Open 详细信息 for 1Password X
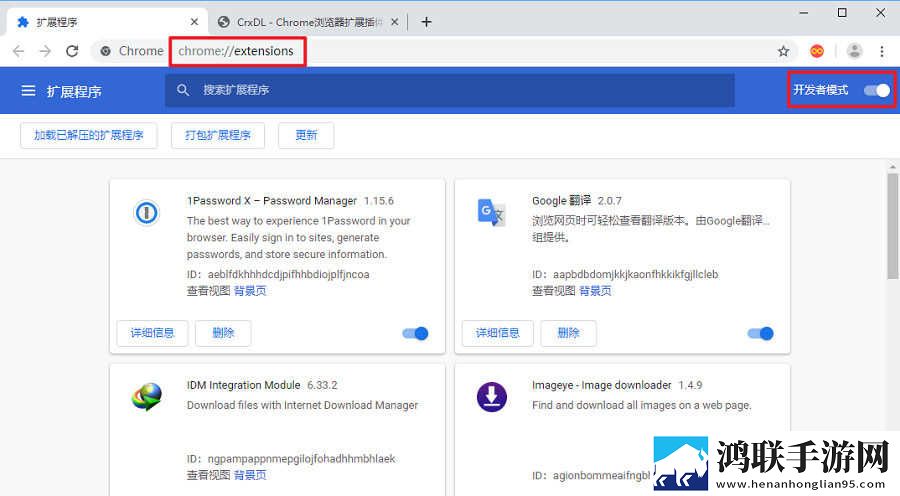 [x=152, y=333]
